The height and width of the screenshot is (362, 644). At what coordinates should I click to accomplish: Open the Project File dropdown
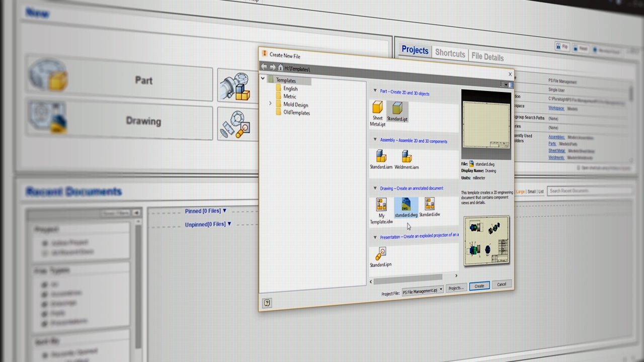422,290
